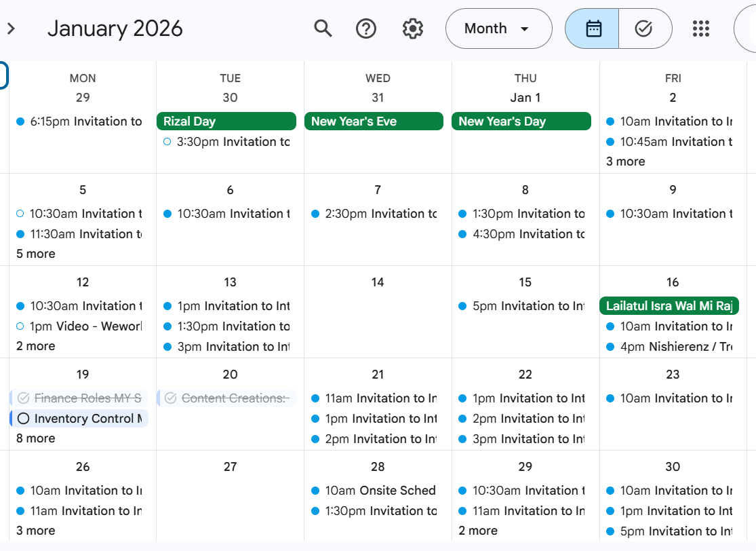
Task: Go to next month with arrow
Action: [11, 28]
